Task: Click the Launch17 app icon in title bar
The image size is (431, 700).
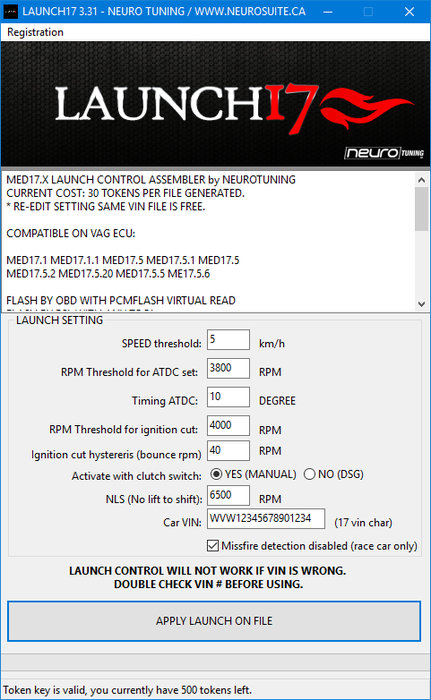Action: click(x=11, y=12)
